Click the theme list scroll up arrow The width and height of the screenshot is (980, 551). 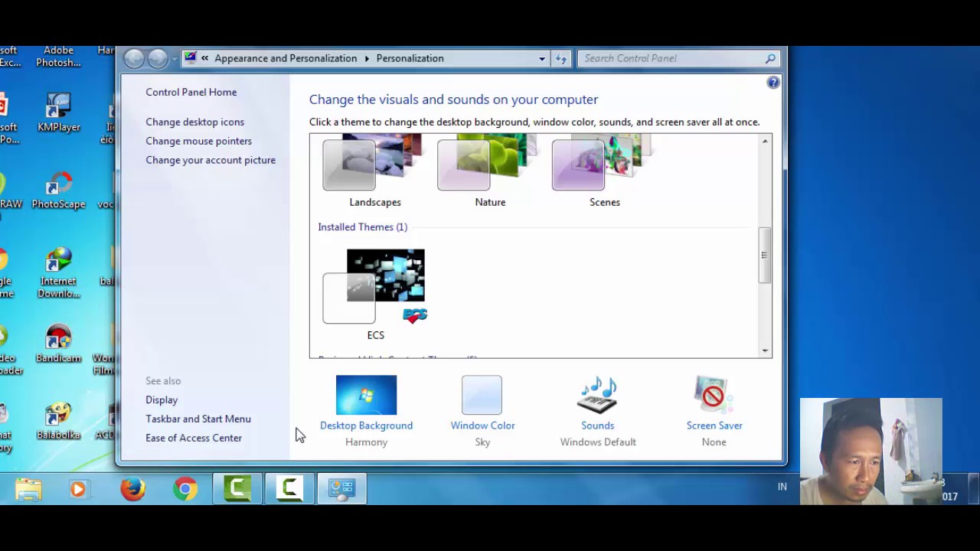tap(765, 142)
